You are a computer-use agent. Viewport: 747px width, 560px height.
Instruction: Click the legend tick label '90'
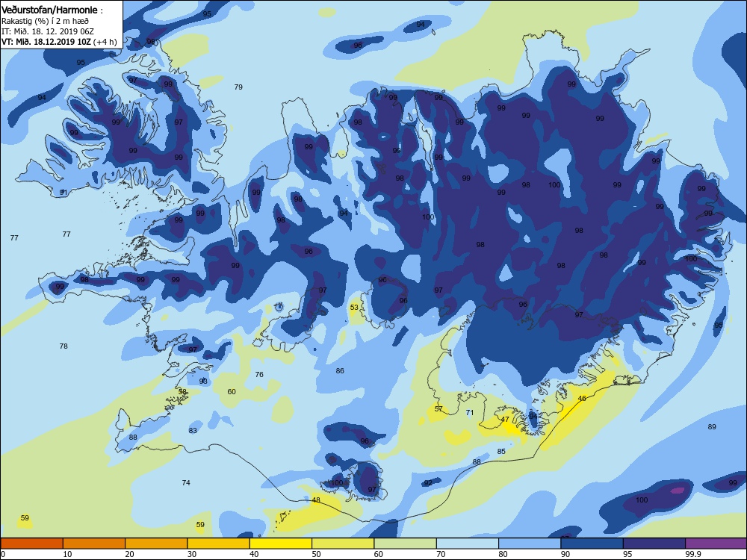pos(565,554)
